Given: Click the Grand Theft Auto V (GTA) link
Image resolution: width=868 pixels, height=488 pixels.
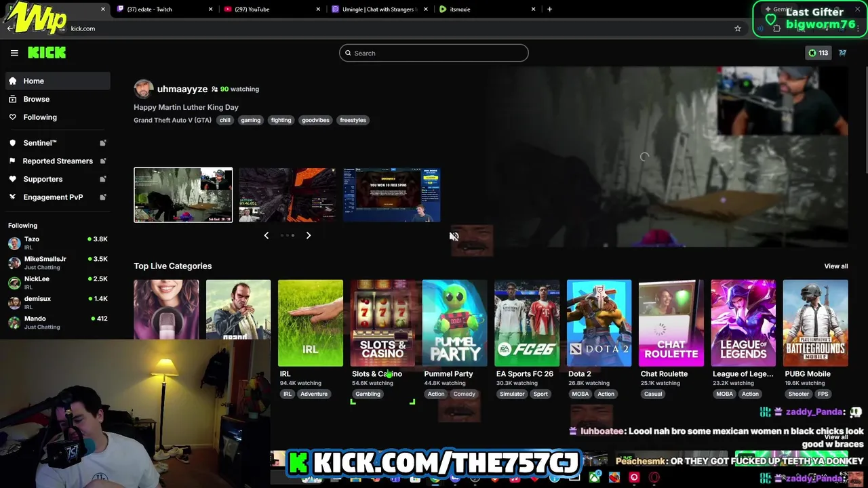Looking at the screenshot, I should click(172, 120).
